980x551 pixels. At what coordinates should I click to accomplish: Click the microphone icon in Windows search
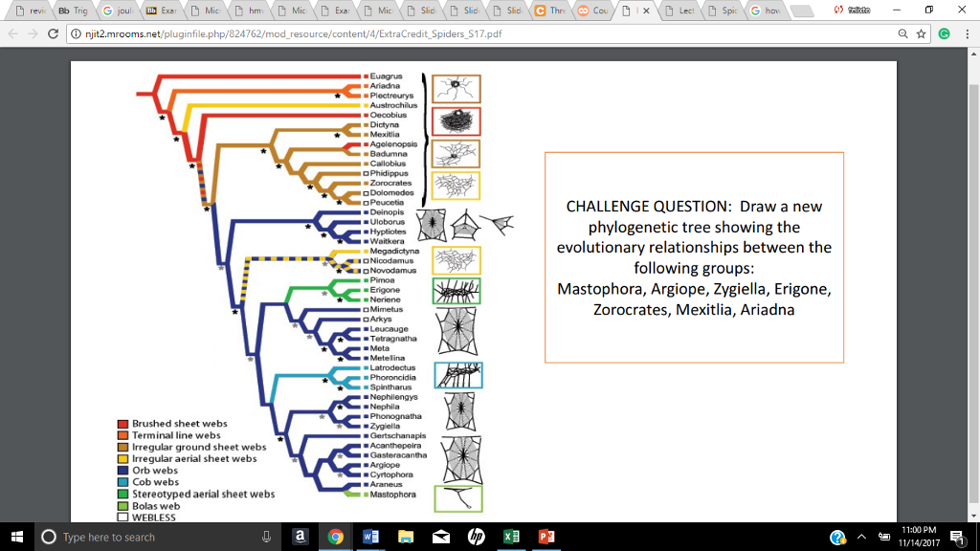pyautogui.click(x=266, y=537)
